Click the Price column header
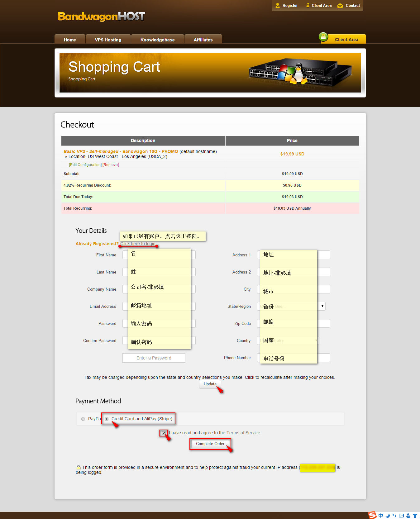The height and width of the screenshot is (519, 420). click(x=292, y=140)
